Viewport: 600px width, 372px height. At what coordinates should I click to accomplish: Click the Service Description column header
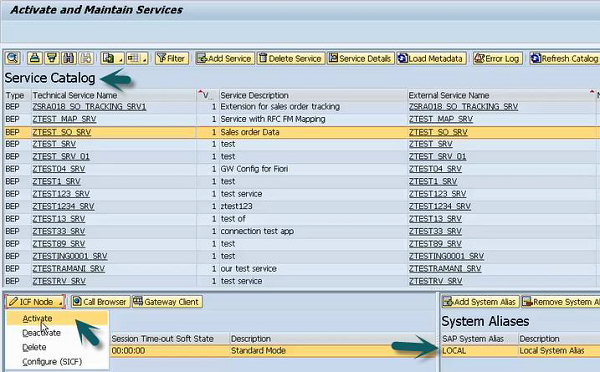coord(313,95)
